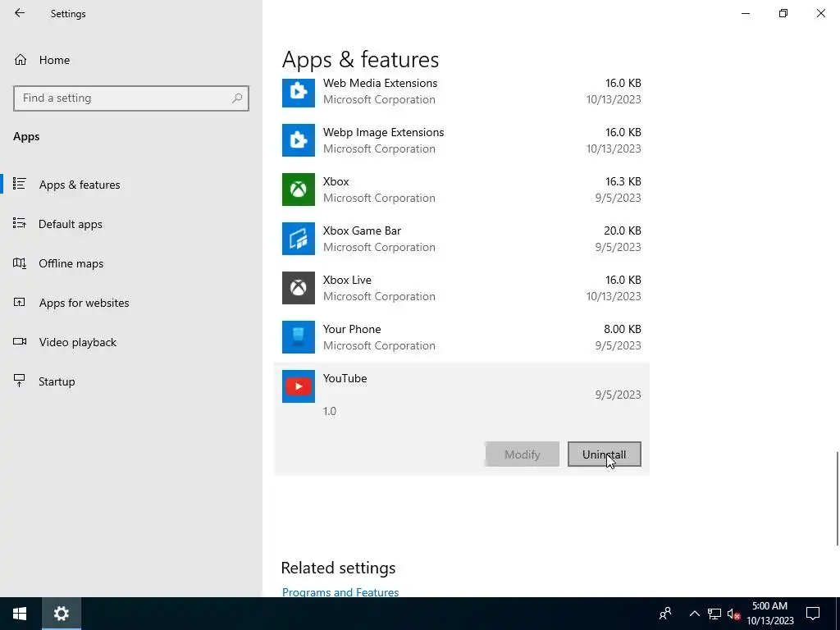Click the Apps & features list icon
Screen dimensions: 840x630
(x=20, y=184)
